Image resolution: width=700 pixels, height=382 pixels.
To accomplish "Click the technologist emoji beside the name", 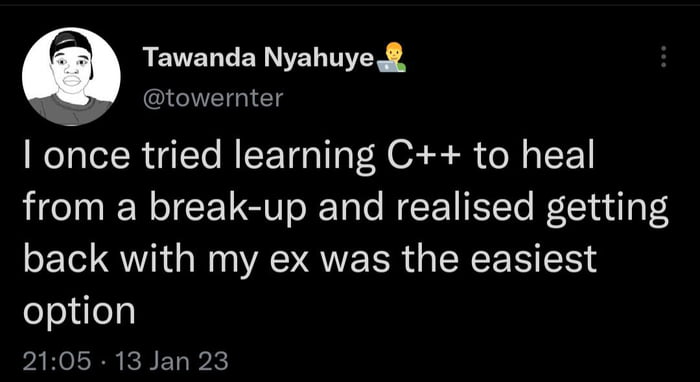I will [x=392, y=57].
